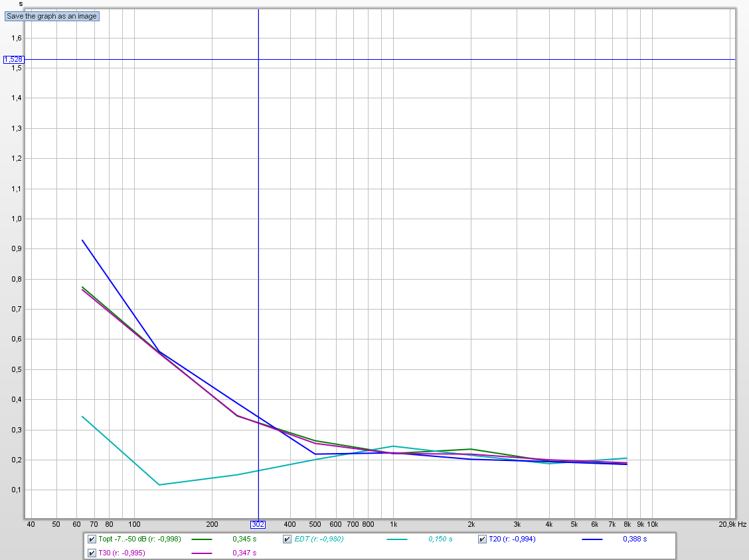Click the 20,9k Hz axis end label
This screenshot has width=749, height=560.
(732, 524)
